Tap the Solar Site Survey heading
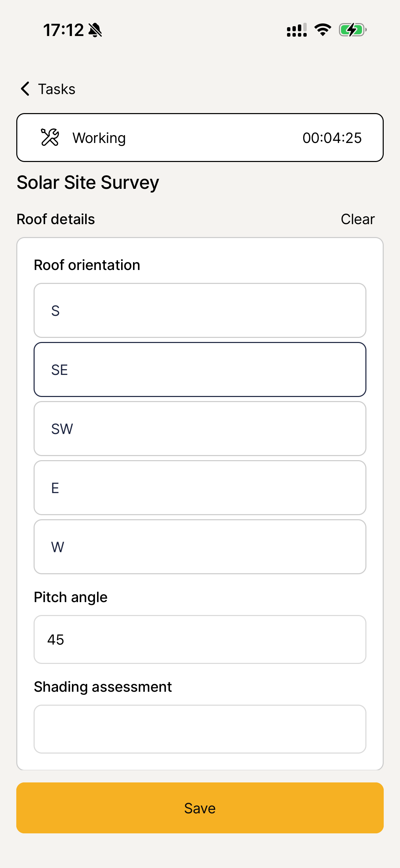Image resolution: width=400 pixels, height=868 pixels. [88, 183]
